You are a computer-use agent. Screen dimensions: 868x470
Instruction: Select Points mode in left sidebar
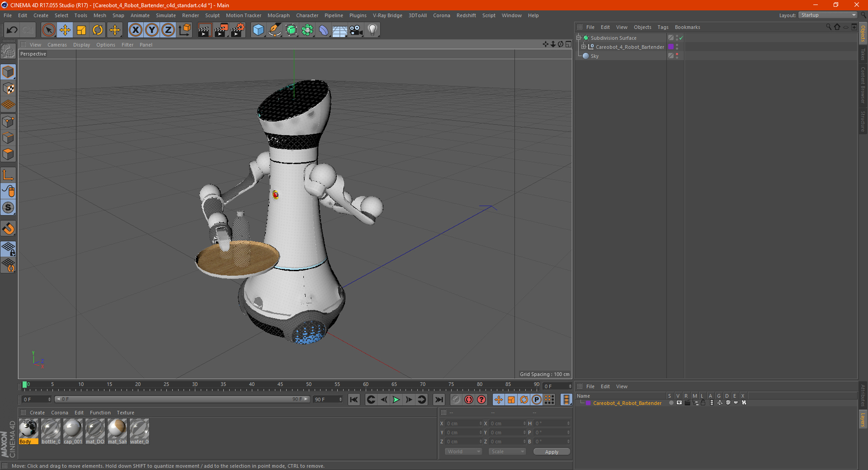[8, 122]
